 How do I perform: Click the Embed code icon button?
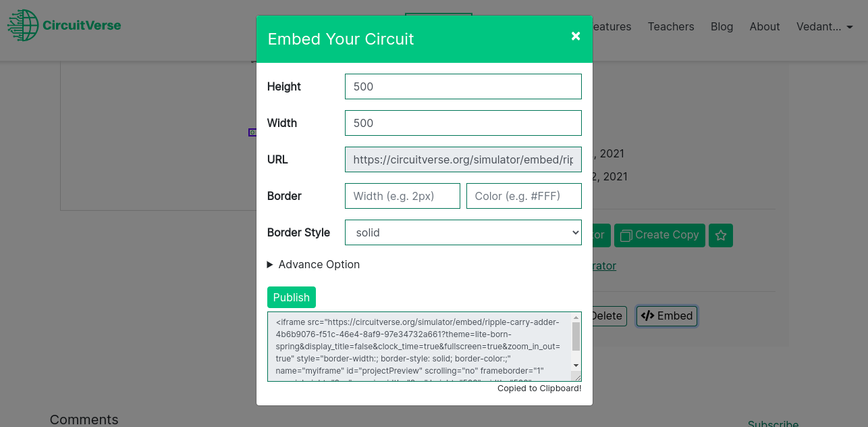pos(667,316)
